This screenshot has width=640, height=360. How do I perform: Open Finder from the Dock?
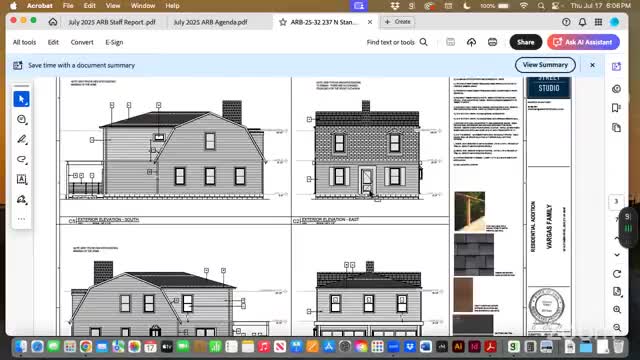[x=21, y=347]
